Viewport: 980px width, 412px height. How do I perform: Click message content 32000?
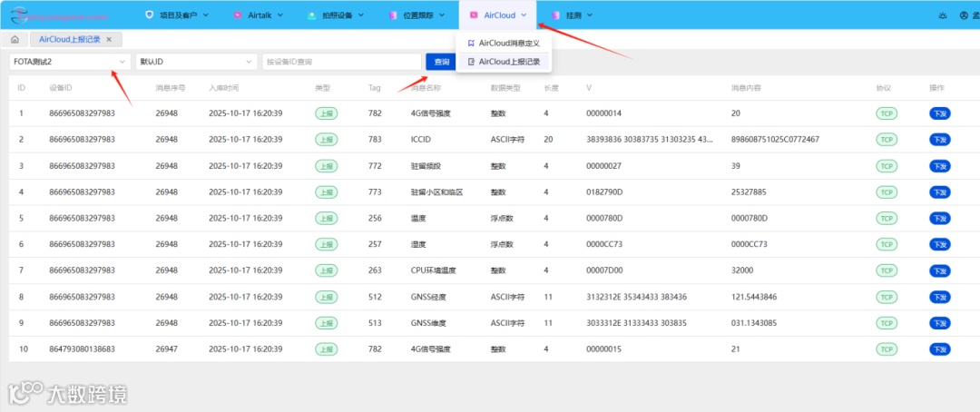[x=742, y=270]
